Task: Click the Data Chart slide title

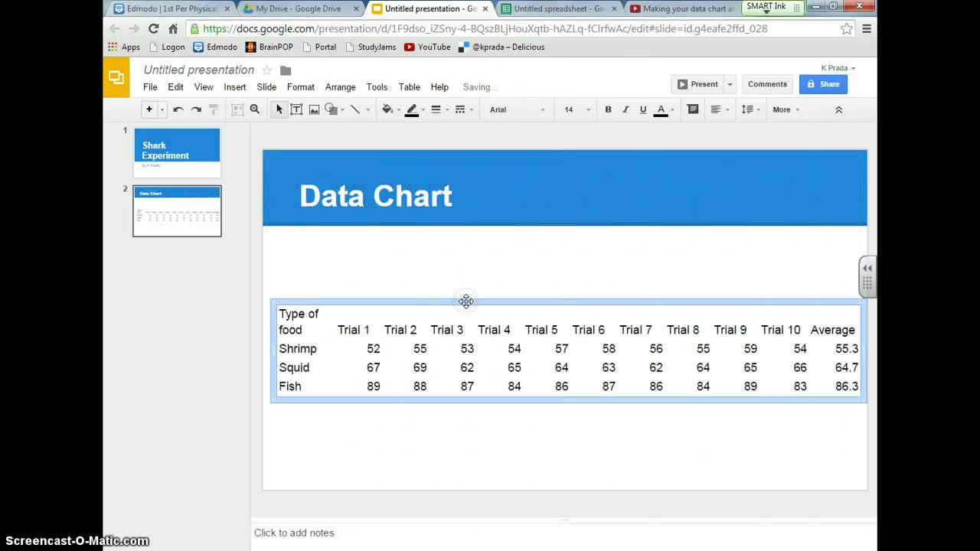Action: pos(376,196)
